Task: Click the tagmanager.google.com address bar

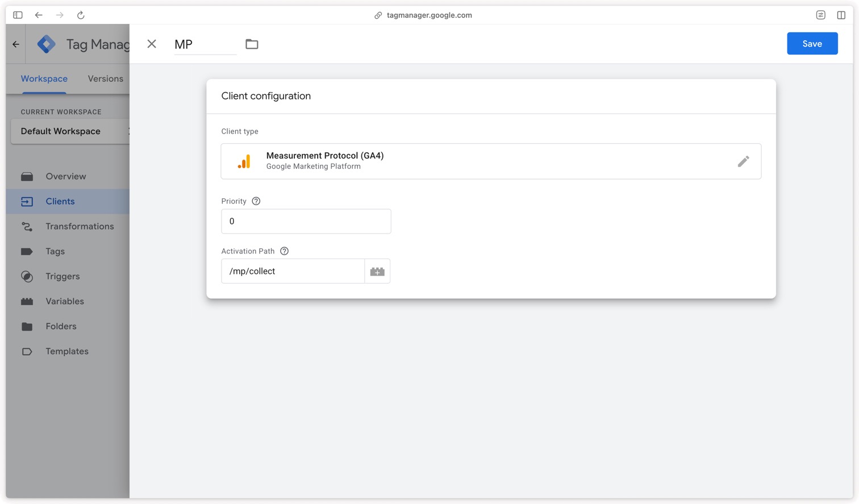Action: [x=429, y=15]
